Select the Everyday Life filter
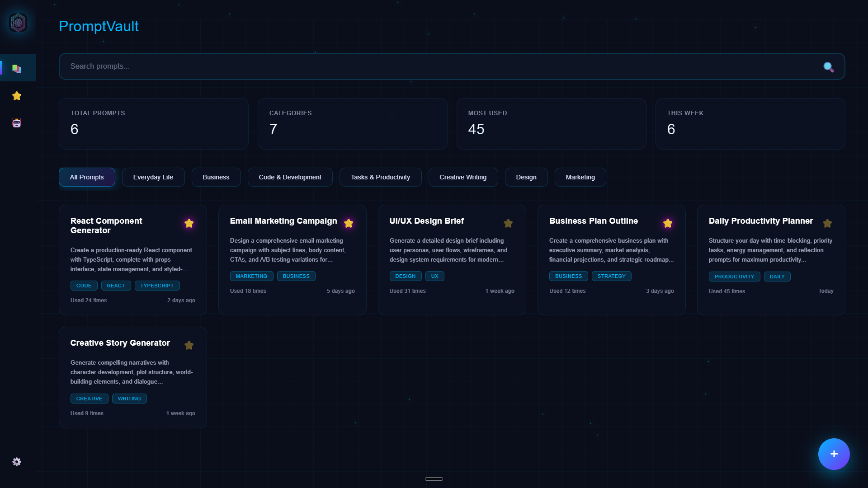Image resolution: width=868 pixels, height=488 pixels. point(153,177)
